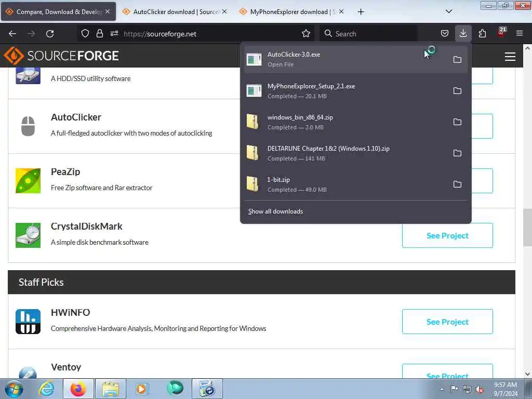Click the scrollbar down arrow
The height and width of the screenshot is (399, 532).
527,374
